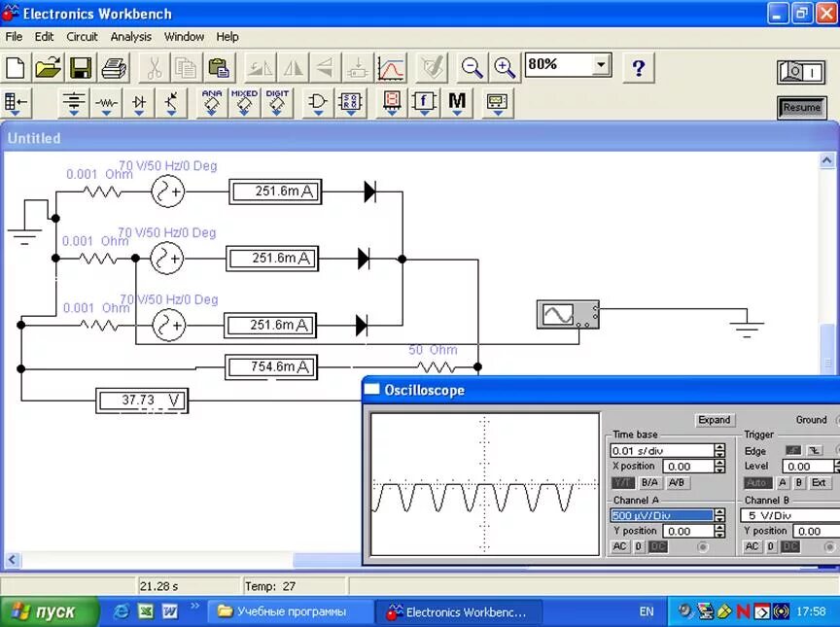Open the Analog ICs parts bin
The height and width of the screenshot is (627, 840).
click(212, 103)
